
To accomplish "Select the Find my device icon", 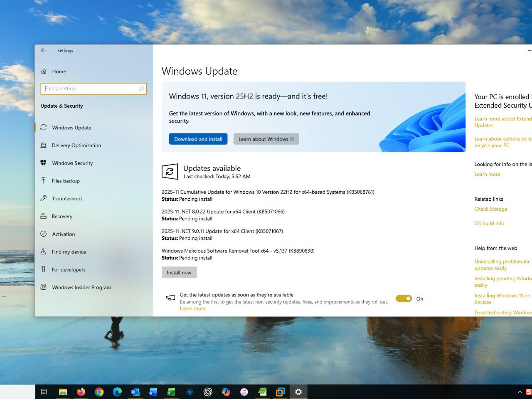I will [44, 251].
